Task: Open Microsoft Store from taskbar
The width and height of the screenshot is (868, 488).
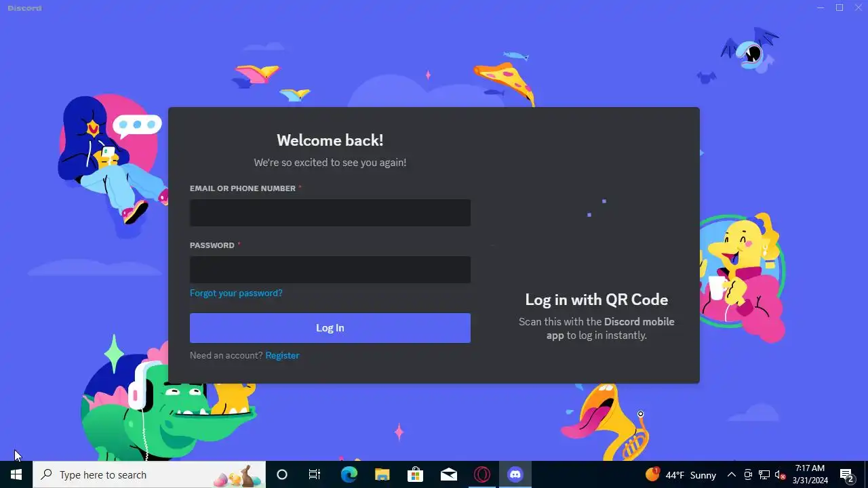Action: pos(415,474)
